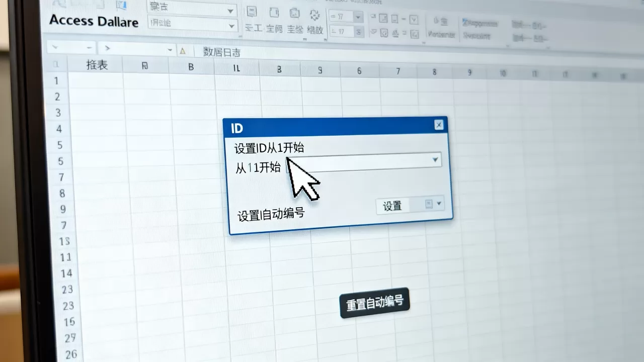The width and height of the screenshot is (644, 362).
Task: Click the 空工 ribbon icon
Action: (x=252, y=13)
